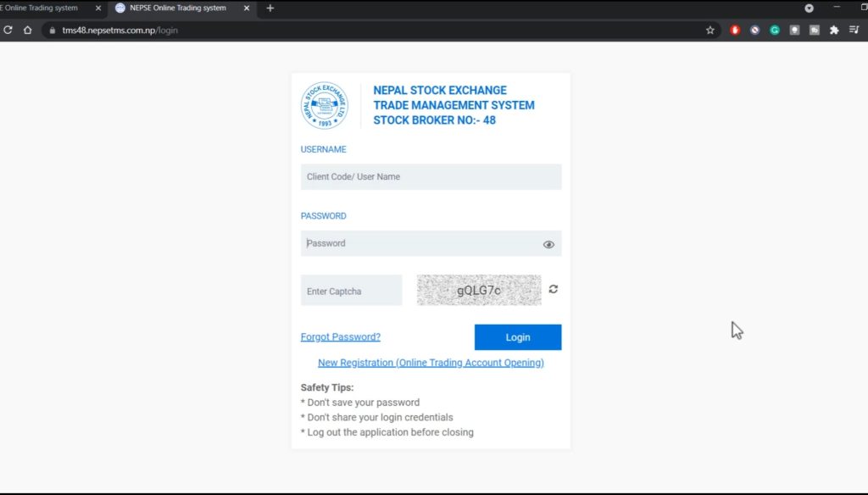Refresh the captcha image
This screenshot has height=495, width=868.
coord(553,289)
